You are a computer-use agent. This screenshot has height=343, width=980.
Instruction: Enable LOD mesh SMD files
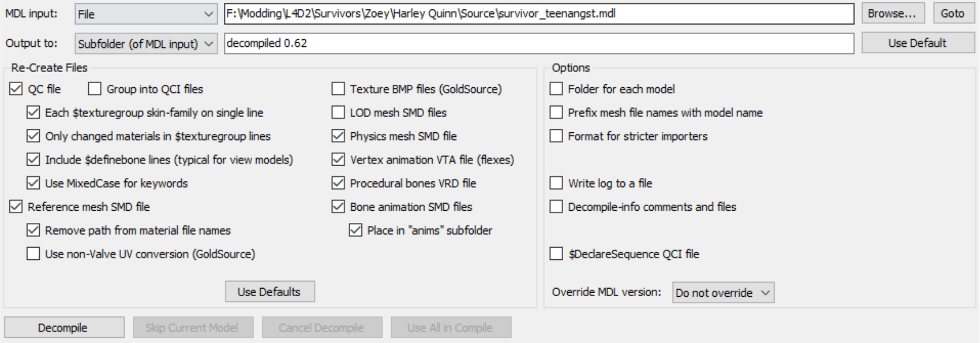click(338, 113)
